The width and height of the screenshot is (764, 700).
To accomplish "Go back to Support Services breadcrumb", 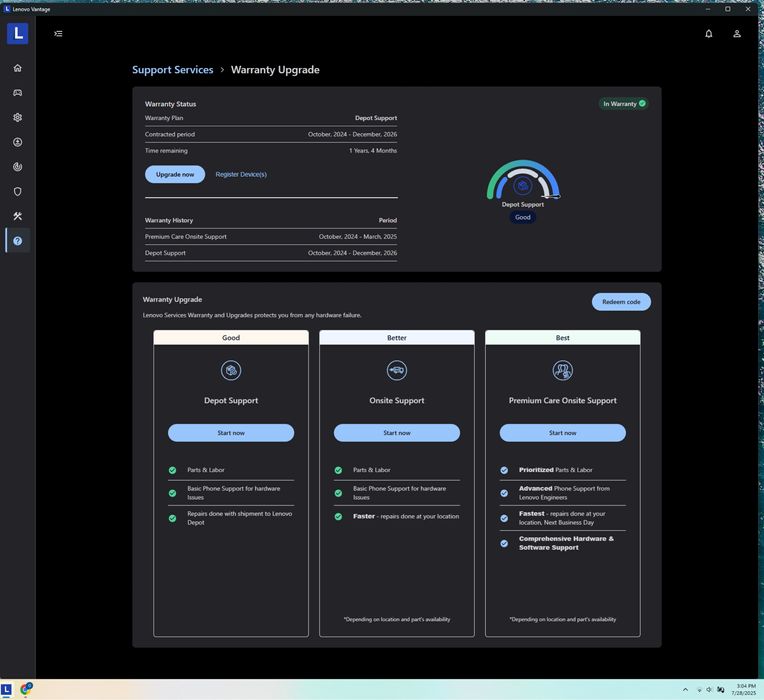I will 172,70.
